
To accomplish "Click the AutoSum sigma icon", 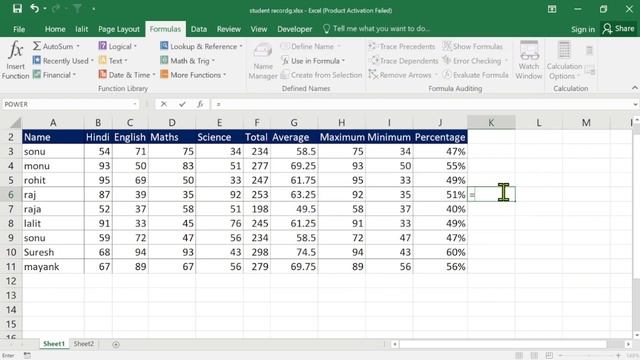I will (x=37, y=46).
